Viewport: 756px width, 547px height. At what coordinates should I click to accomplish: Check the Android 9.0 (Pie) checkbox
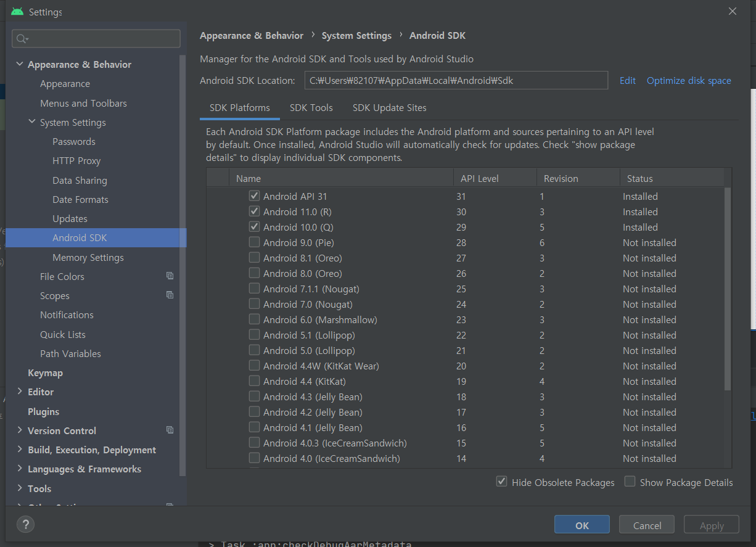[x=254, y=242]
